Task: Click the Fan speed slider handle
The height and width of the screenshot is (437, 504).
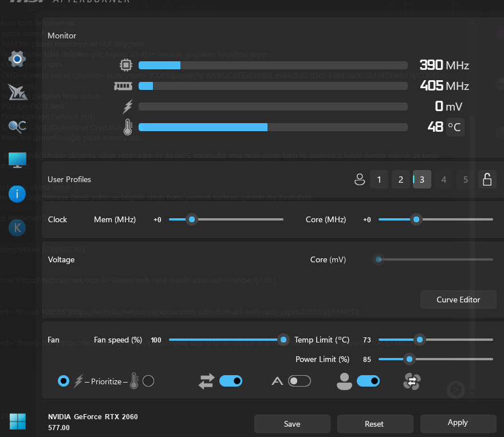Action: coord(283,340)
